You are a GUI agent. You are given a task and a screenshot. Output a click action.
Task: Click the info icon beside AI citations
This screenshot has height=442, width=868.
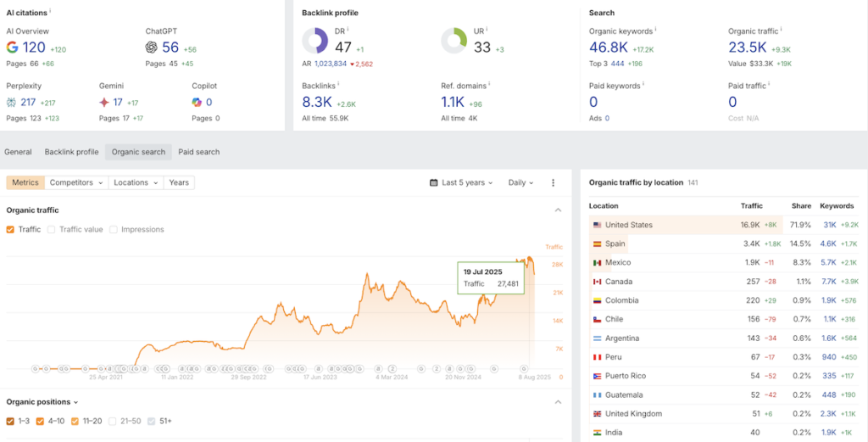coord(50,11)
